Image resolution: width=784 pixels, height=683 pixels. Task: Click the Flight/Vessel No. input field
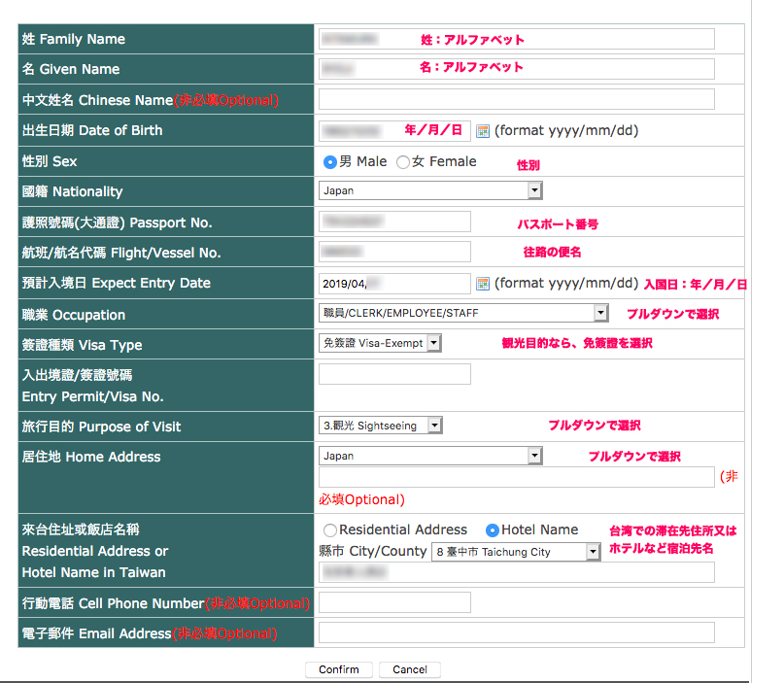pyautogui.click(x=394, y=252)
